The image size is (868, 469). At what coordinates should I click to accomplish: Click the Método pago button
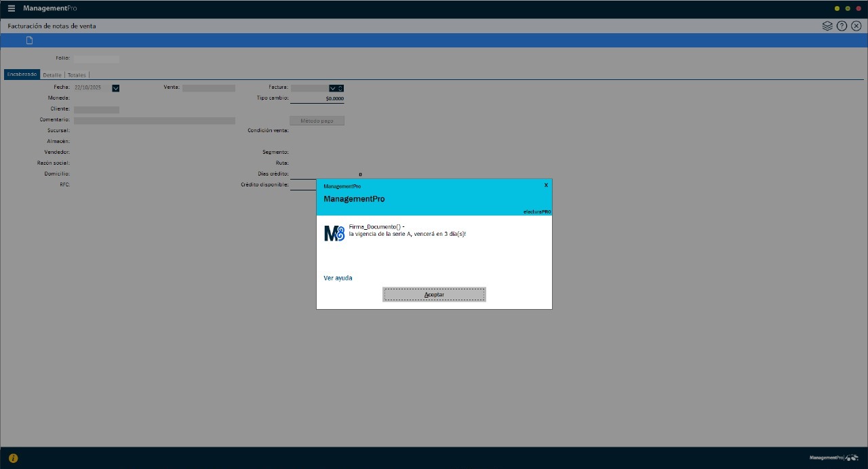(x=317, y=121)
